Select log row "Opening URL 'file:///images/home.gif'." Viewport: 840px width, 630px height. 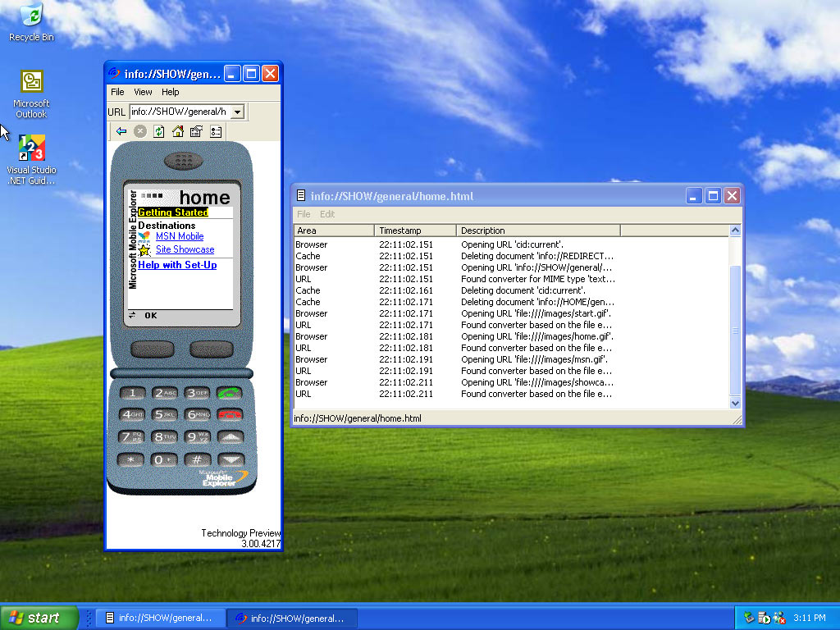point(511,336)
